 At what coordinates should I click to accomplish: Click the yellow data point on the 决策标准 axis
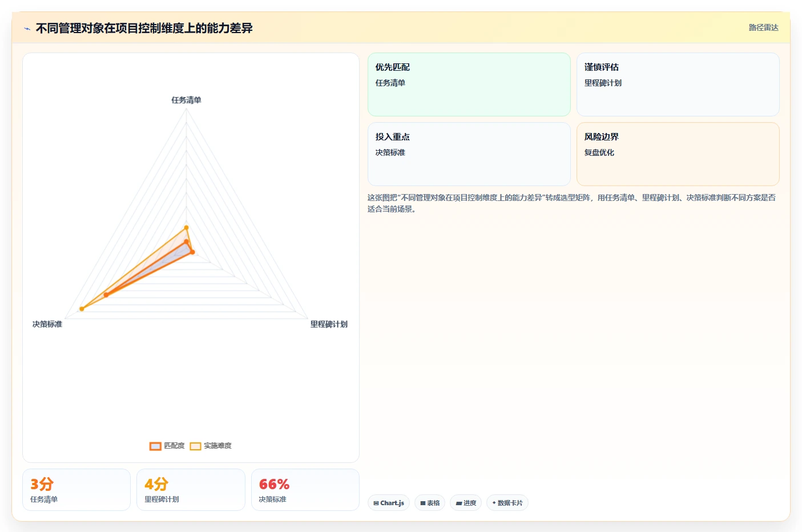coord(82,309)
